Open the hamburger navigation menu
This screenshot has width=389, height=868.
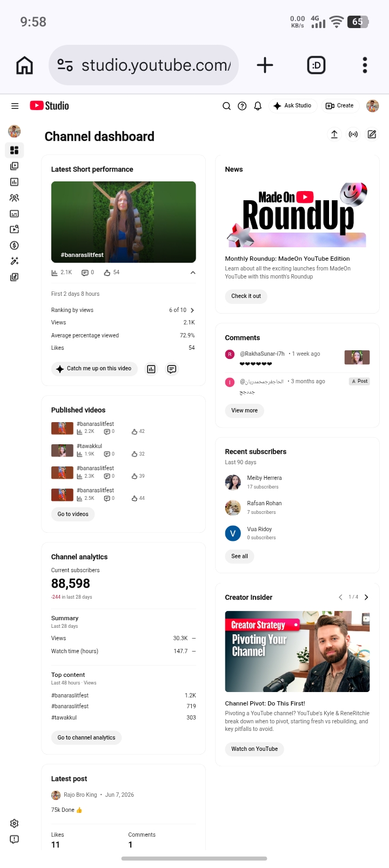pyautogui.click(x=15, y=106)
